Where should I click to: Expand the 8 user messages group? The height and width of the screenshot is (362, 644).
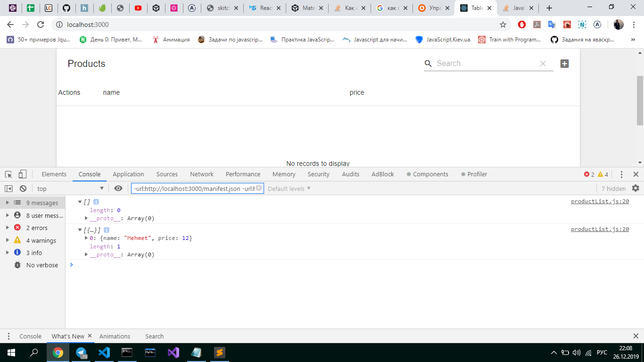tap(7, 215)
